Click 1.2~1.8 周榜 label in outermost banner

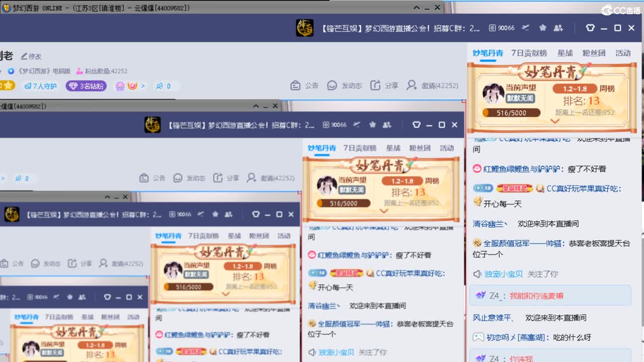[584, 88]
